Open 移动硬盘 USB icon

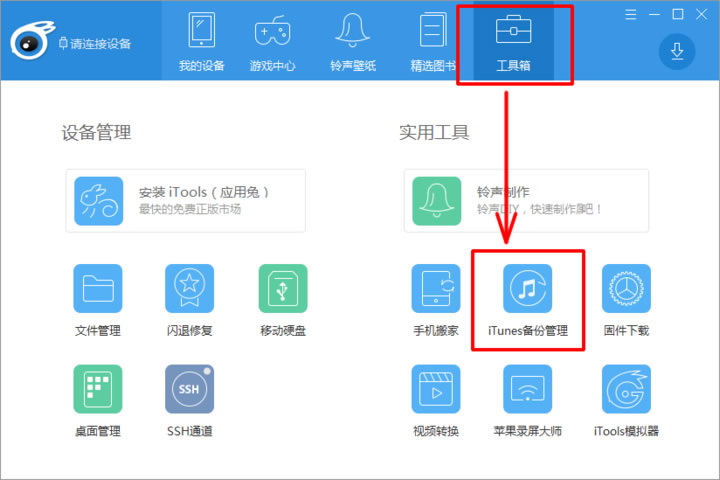283,288
